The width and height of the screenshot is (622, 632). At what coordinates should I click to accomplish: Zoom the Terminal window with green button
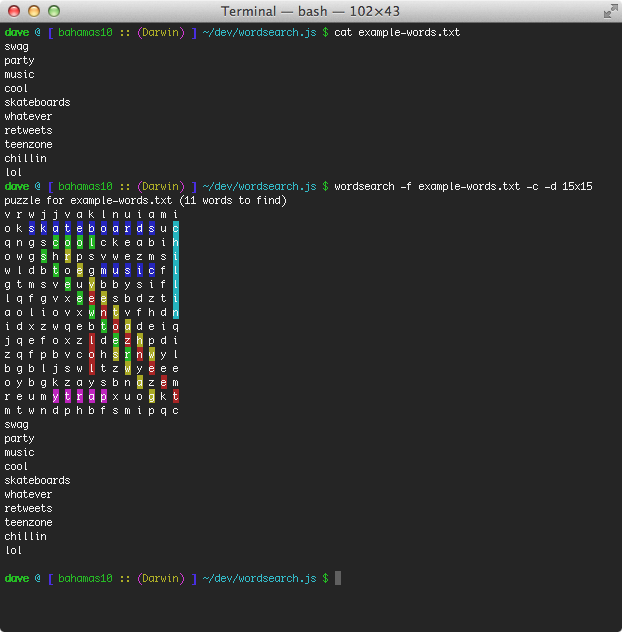pos(54,11)
